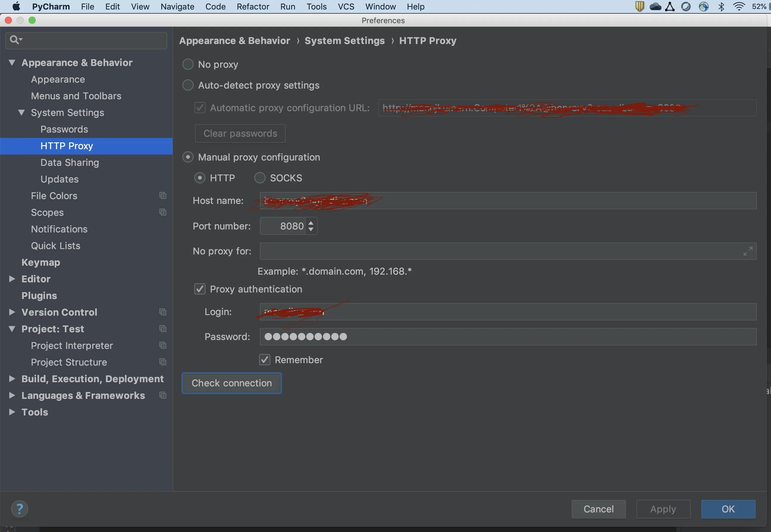Click the help question mark icon
The width and height of the screenshot is (771, 532).
(19, 509)
